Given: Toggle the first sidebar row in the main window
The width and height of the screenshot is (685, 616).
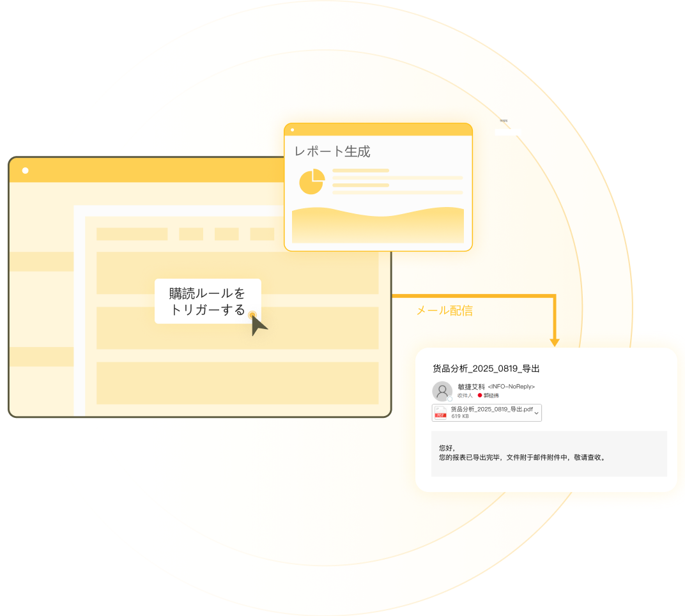Looking at the screenshot, I should [x=41, y=261].
